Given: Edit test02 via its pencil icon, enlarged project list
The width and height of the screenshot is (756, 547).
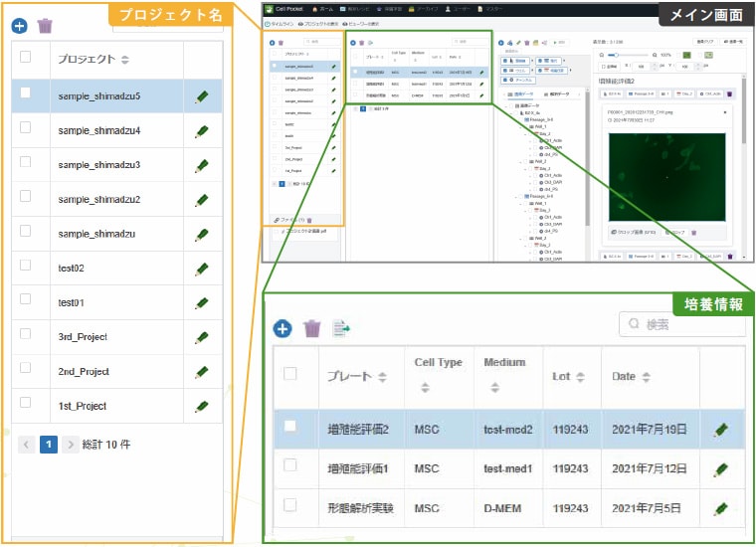Looking at the screenshot, I should [x=202, y=269].
